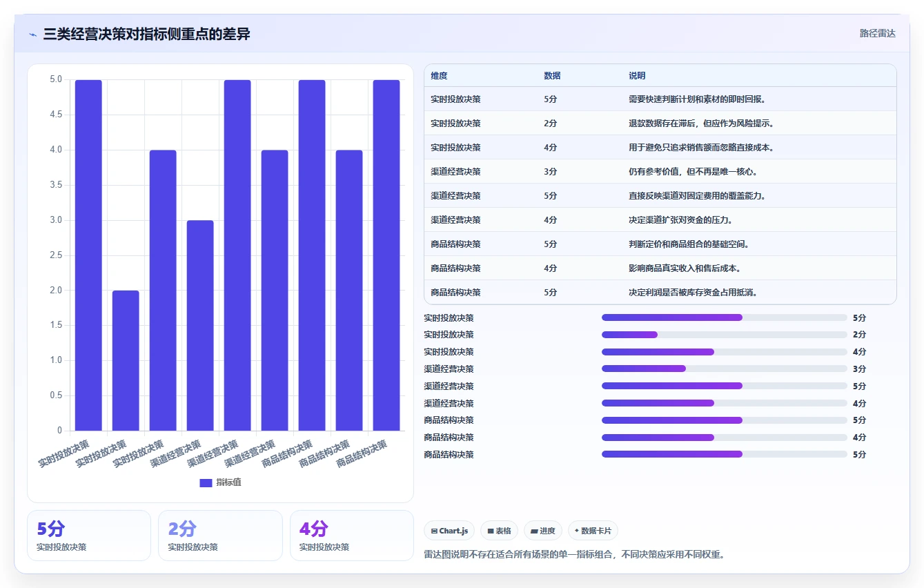
Task: Click the chart bar with value 2.0
Action: click(126, 361)
